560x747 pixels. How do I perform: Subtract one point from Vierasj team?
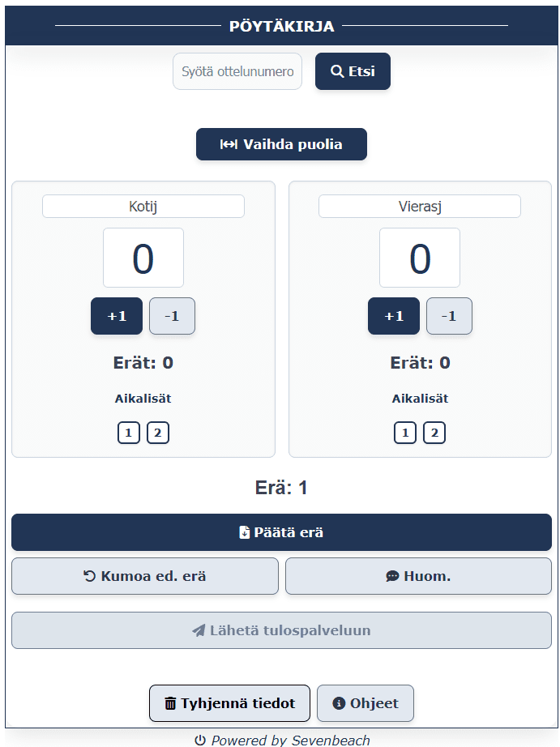449,316
